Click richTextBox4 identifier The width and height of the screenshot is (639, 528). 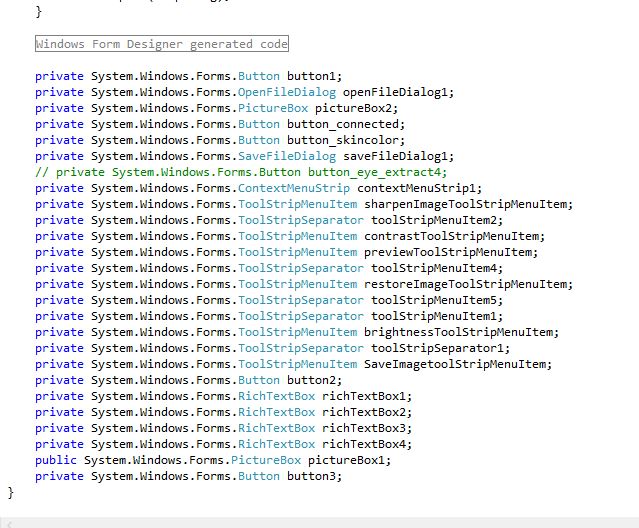click(364, 444)
